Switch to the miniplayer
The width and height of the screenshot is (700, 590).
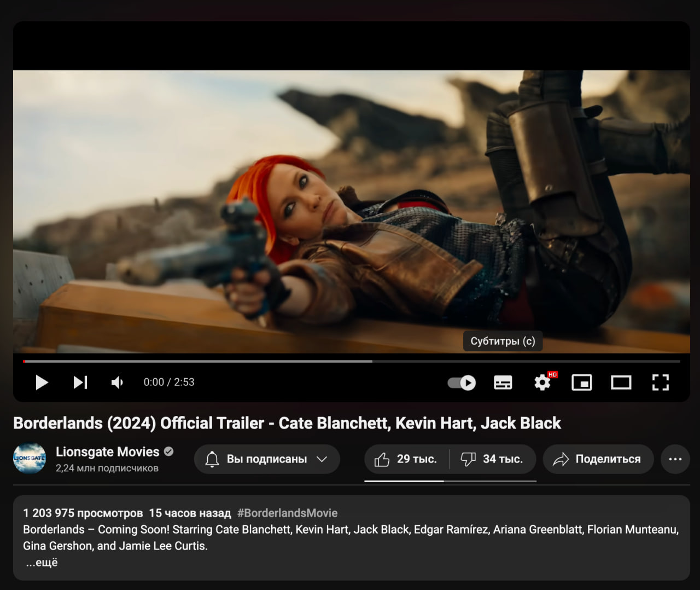[582, 383]
